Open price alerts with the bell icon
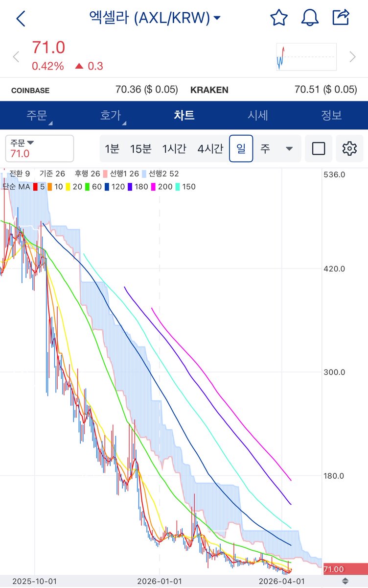The image size is (368, 588). click(310, 18)
